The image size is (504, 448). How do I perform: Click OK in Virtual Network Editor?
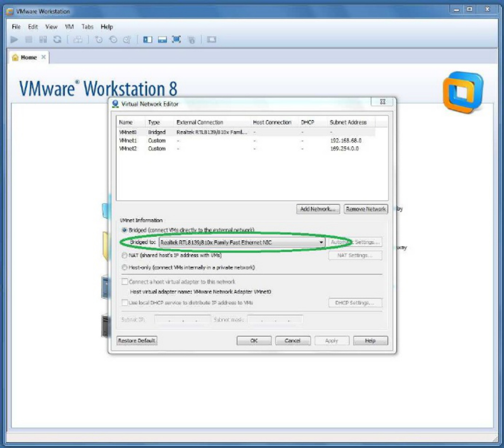(x=254, y=341)
